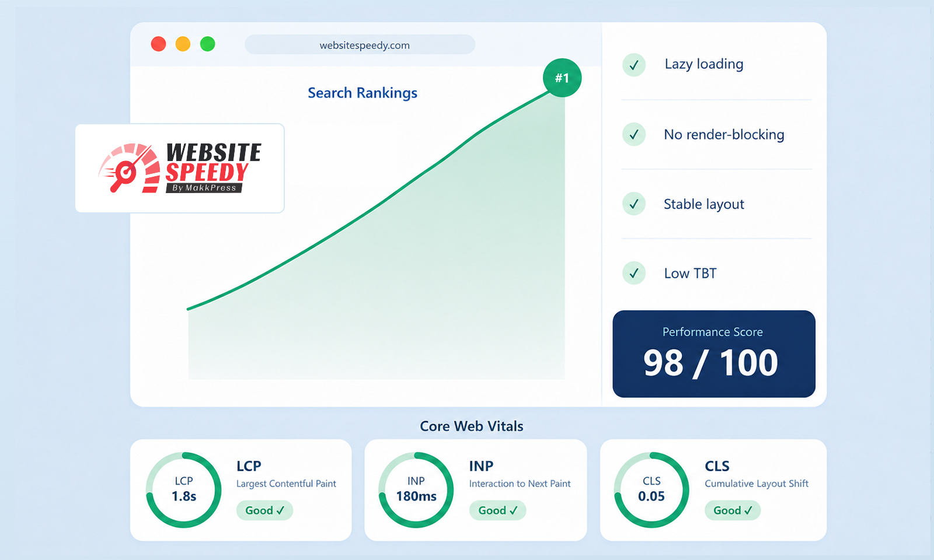
Task: Toggle the Stable layout checkmark
Action: click(x=634, y=204)
